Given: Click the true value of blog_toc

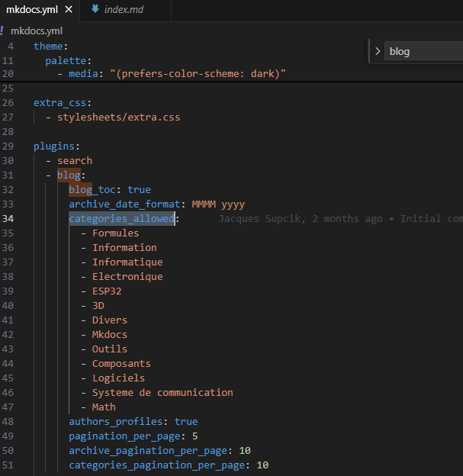Looking at the screenshot, I should [x=139, y=190].
